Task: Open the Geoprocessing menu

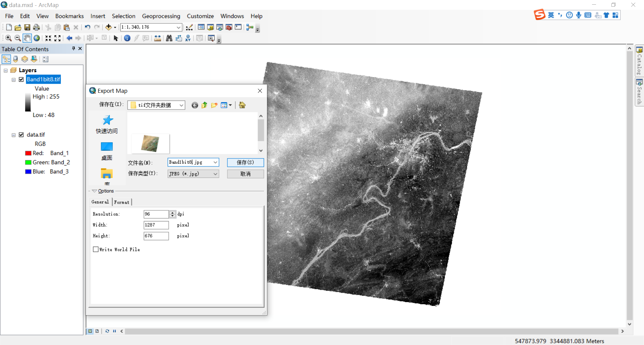Action: point(161,16)
